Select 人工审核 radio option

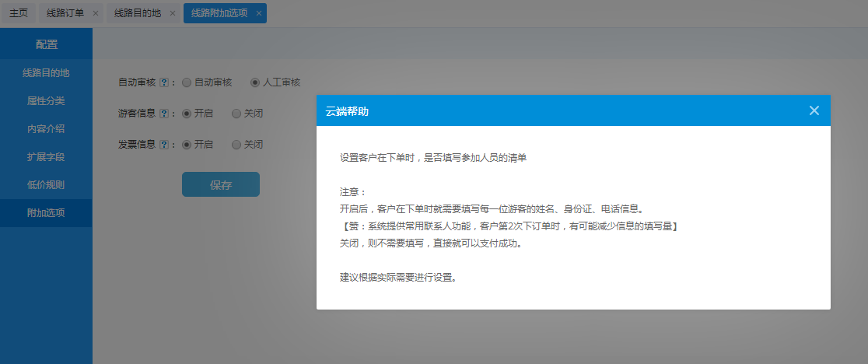254,82
